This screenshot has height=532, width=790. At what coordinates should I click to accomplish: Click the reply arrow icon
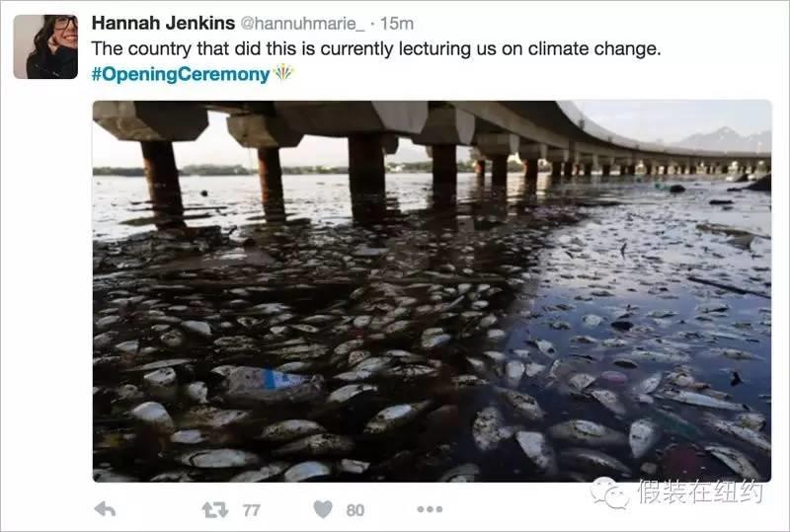pos(105,509)
